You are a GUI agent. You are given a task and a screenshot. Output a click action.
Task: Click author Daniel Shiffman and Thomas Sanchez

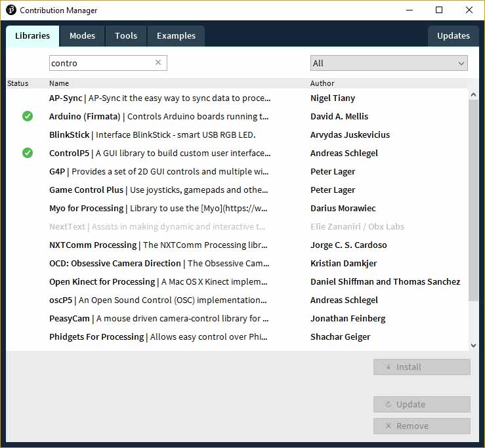(385, 281)
